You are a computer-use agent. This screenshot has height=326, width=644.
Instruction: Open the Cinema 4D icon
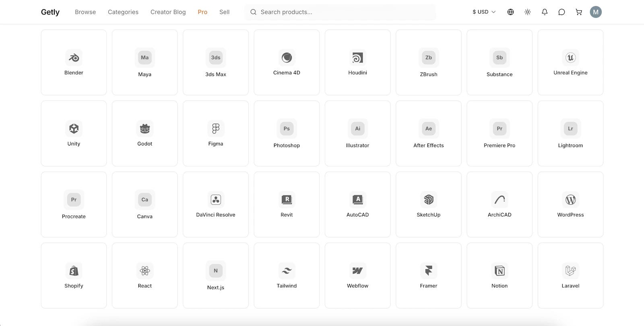pyautogui.click(x=287, y=58)
